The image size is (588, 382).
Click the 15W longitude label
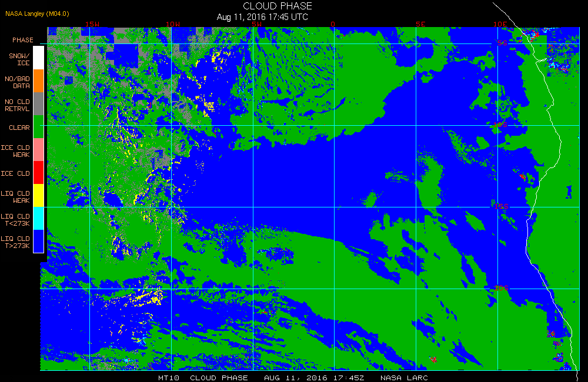92,24
